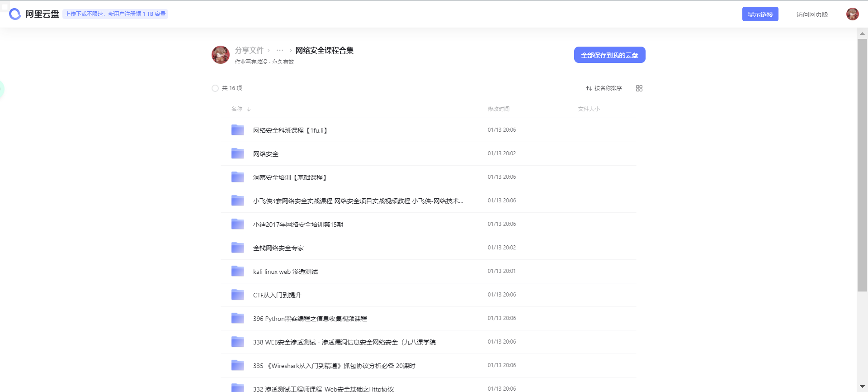The height and width of the screenshot is (392, 868).
Task: Expand the breadcrumb ellipsis menu
Action: [x=280, y=50]
